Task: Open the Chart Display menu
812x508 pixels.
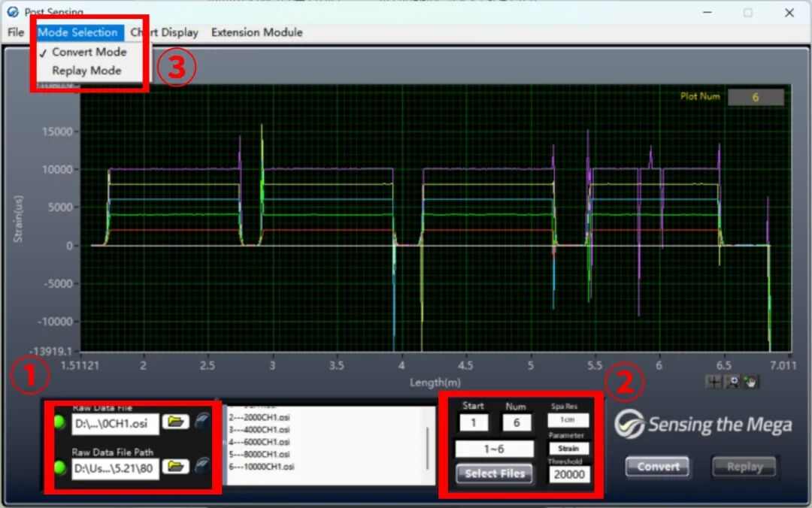Action: [x=165, y=32]
